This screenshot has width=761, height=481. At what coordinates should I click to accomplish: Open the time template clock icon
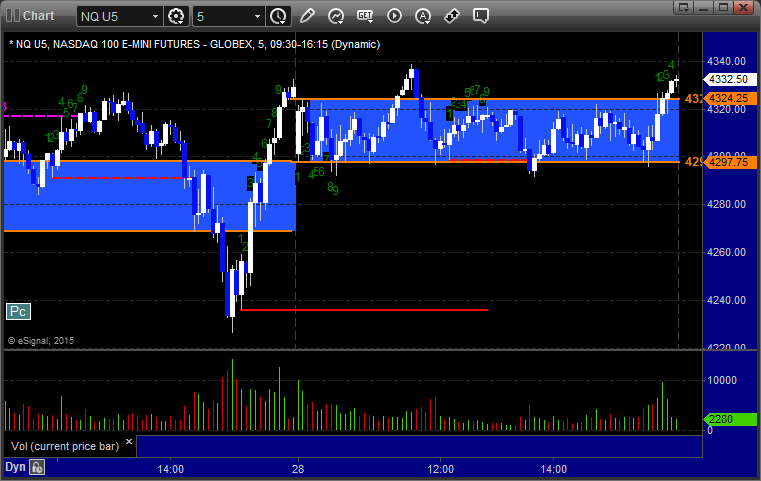pyautogui.click(x=279, y=16)
